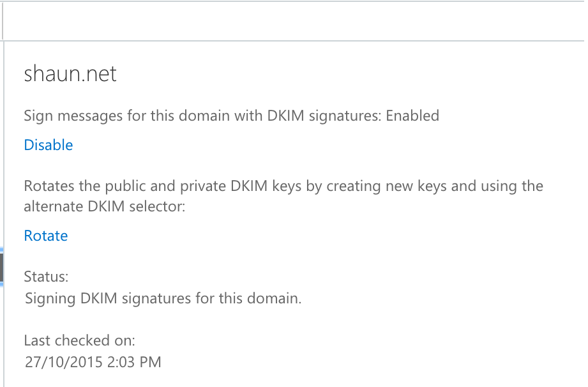Click the 'Last checked on:' label
Image resolution: width=588 pixels, height=387 pixels.
pos(79,340)
